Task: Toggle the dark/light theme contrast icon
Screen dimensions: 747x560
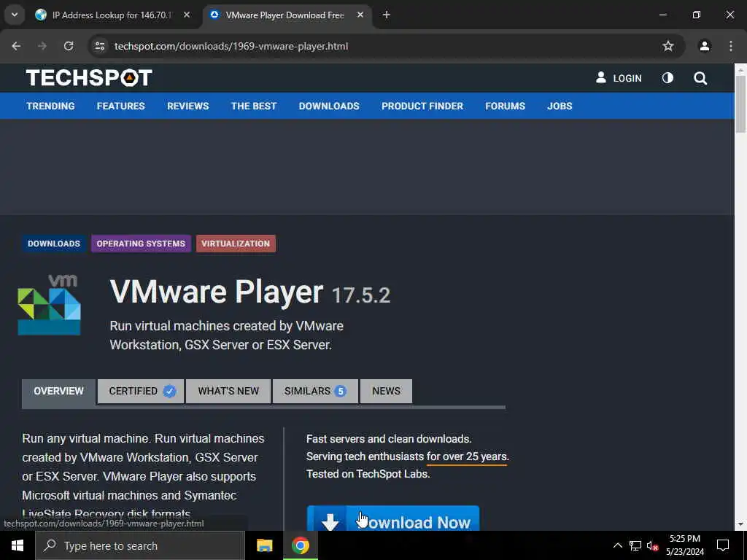Action: click(x=667, y=78)
